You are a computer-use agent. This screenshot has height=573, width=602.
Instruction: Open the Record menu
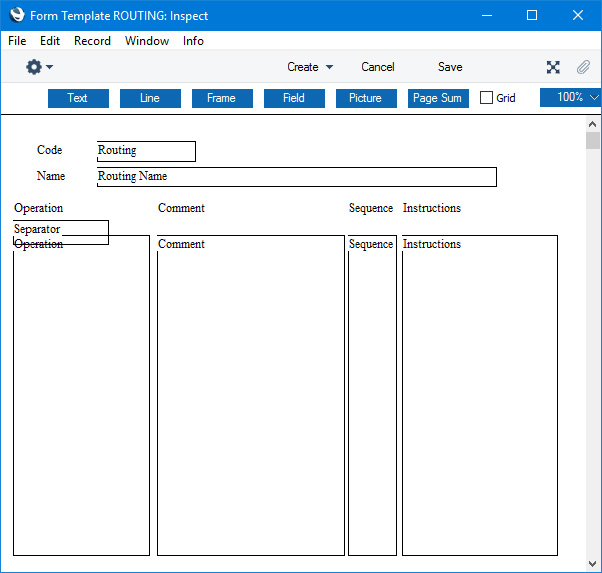coord(92,41)
